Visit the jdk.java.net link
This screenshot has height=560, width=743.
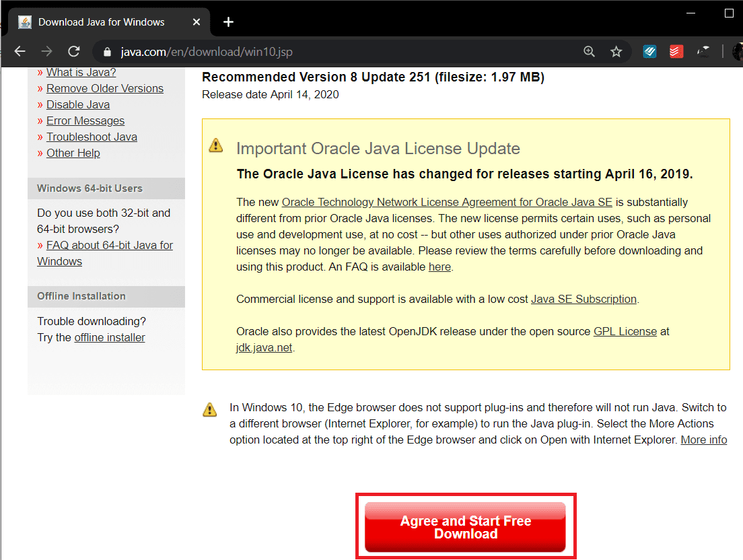(264, 347)
